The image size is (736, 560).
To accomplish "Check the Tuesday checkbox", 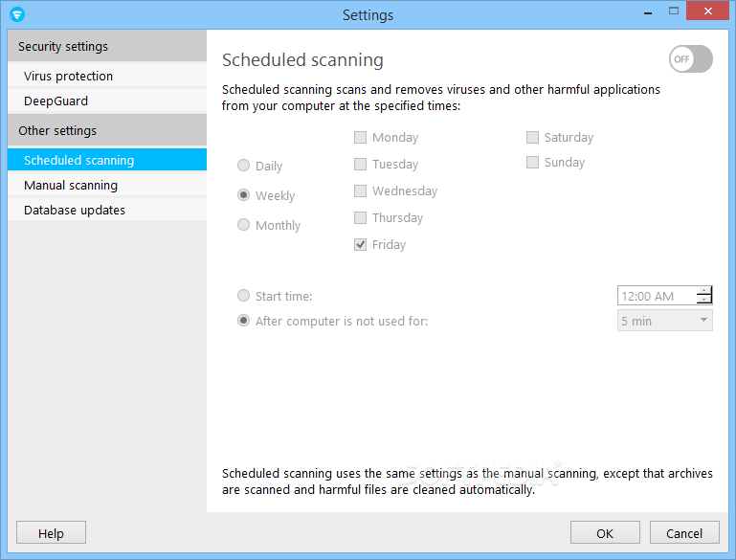I will (360, 164).
